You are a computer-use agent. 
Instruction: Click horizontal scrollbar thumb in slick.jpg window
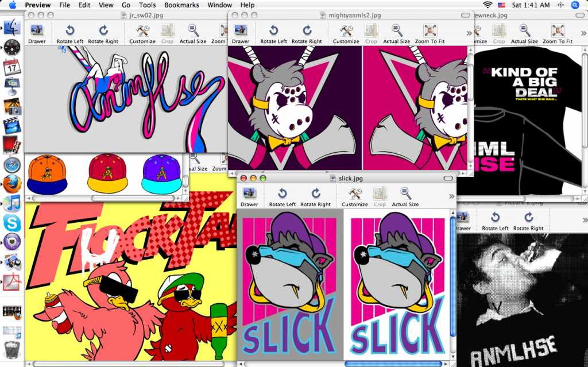coord(393,364)
